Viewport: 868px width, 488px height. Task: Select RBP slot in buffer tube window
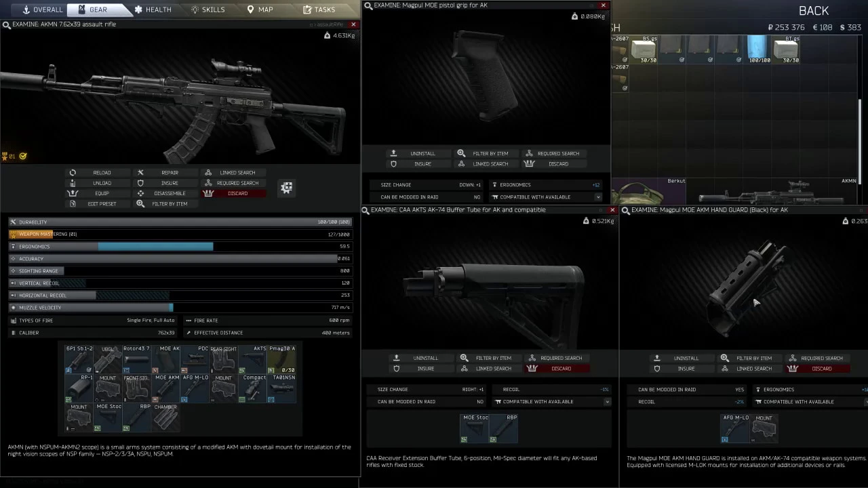(x=504, y=428)
